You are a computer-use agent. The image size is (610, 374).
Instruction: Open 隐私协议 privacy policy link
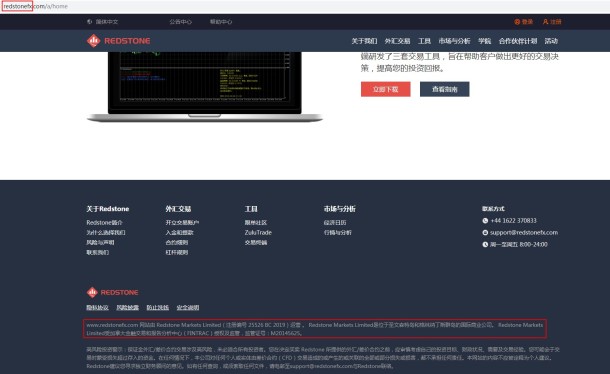[97, 307]
